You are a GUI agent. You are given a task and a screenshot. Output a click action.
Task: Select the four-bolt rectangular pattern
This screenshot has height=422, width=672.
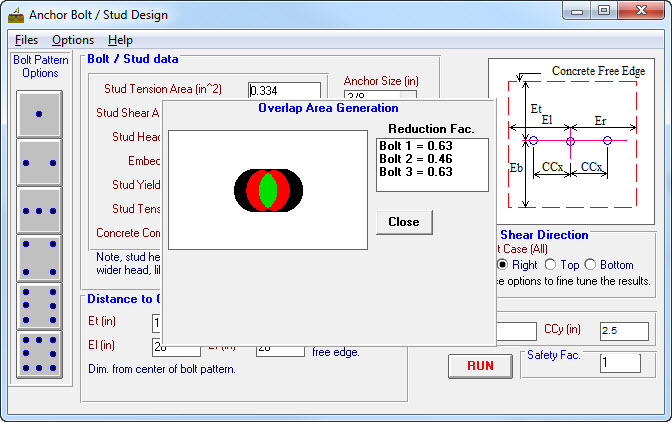(39, 258)
